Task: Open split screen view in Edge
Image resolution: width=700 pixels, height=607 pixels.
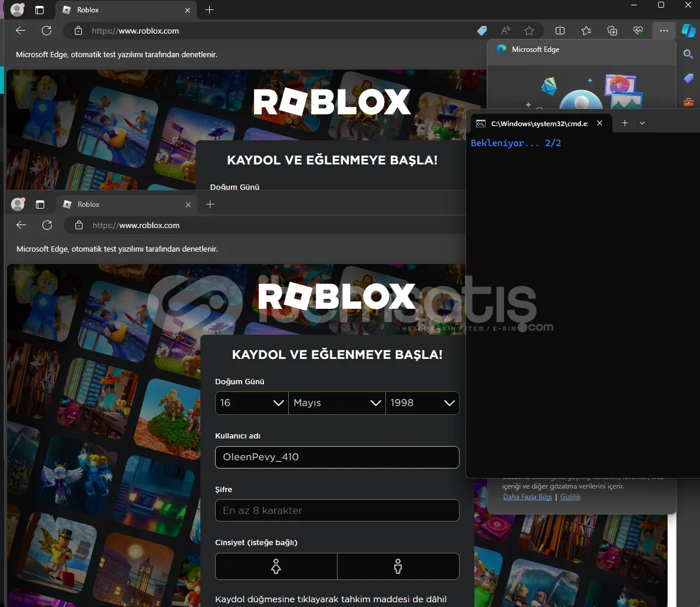Action: tap(560, 31)
